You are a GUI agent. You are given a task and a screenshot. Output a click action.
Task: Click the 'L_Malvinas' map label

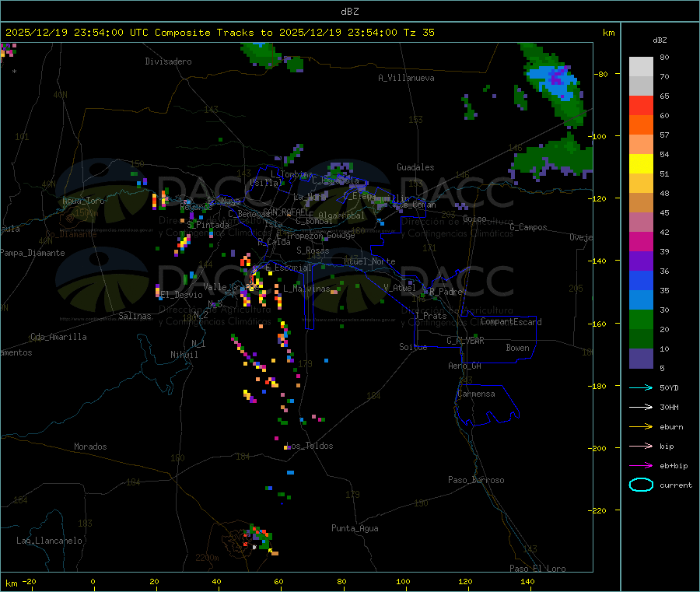click(x=306, y=289)
